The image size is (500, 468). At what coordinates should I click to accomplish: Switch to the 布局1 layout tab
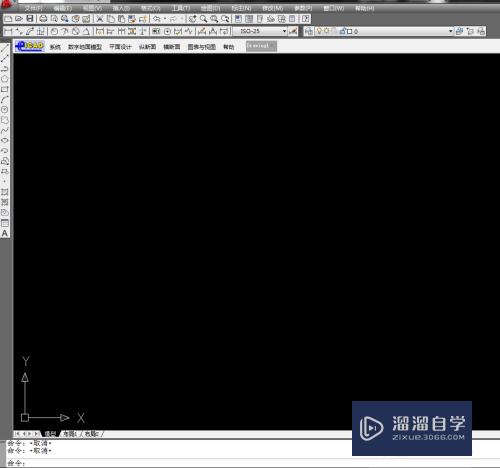point(70,434)
